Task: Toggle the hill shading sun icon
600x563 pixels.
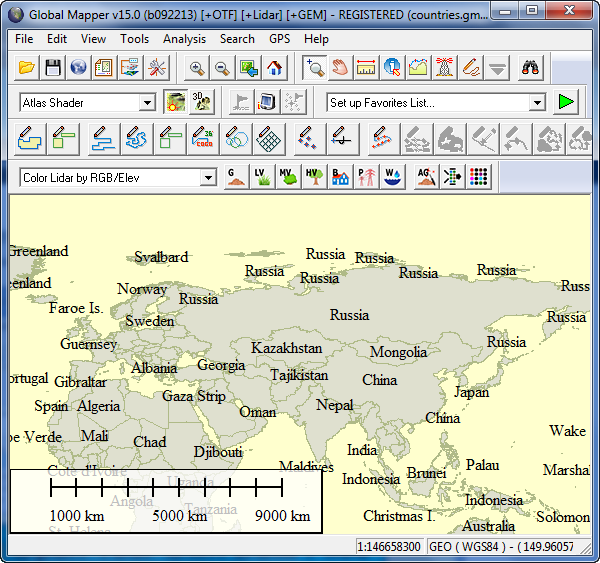Action: coord(176,102)
